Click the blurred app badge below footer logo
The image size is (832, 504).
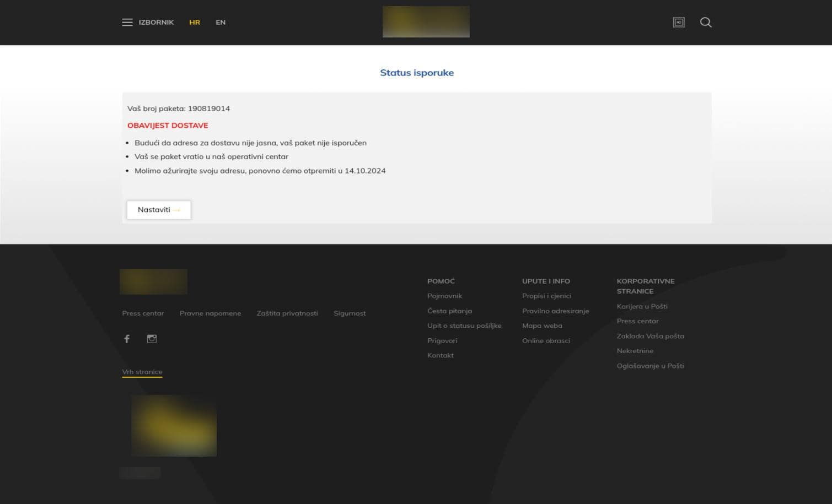pyautogui.click(x=140, y=473)
